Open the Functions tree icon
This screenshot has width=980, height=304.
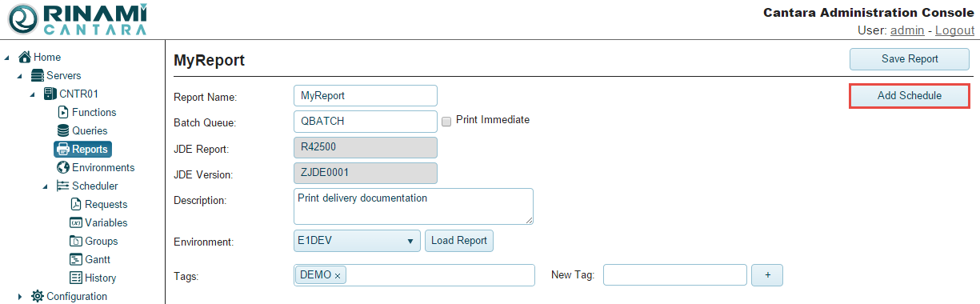pyautogui.click(x=63, y=112)
